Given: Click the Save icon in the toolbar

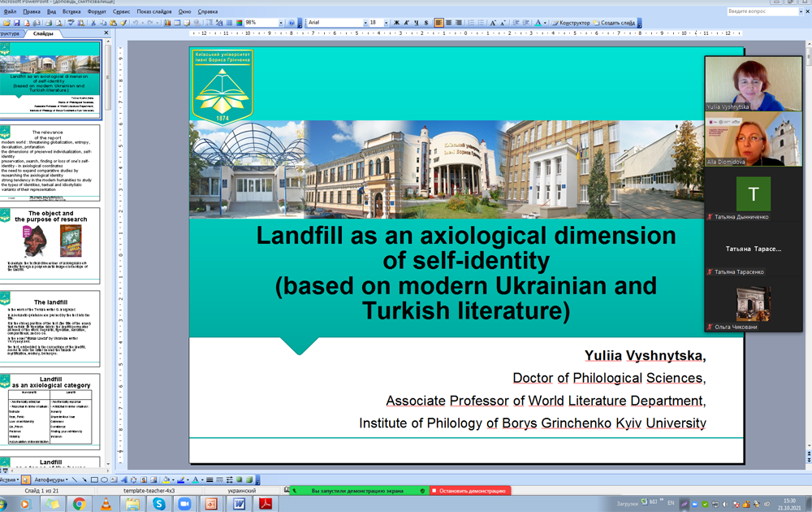Looking at the screenshot, I should pyautogui.click(x=16, y=23).
